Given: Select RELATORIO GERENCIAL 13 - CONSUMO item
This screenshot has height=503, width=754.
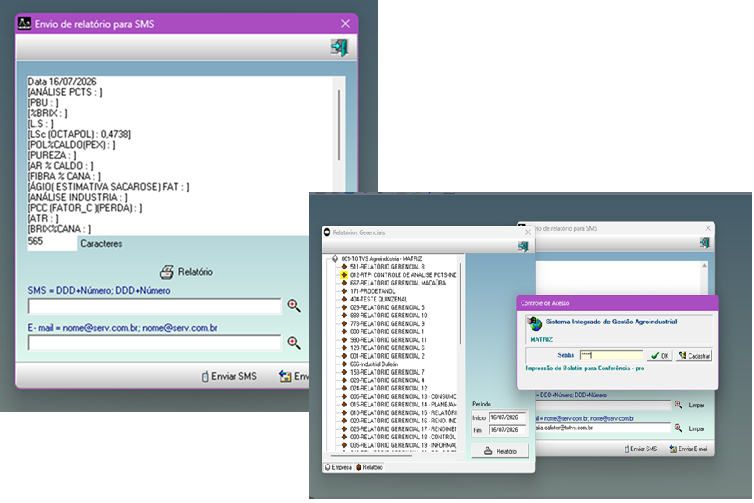Looking at the screenshot, I should 403,397.
